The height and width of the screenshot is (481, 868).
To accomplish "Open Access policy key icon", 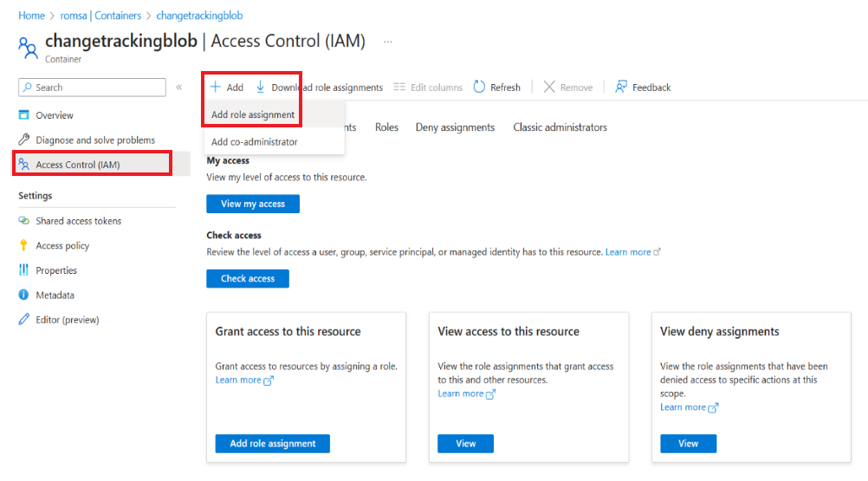I will 24,246.
